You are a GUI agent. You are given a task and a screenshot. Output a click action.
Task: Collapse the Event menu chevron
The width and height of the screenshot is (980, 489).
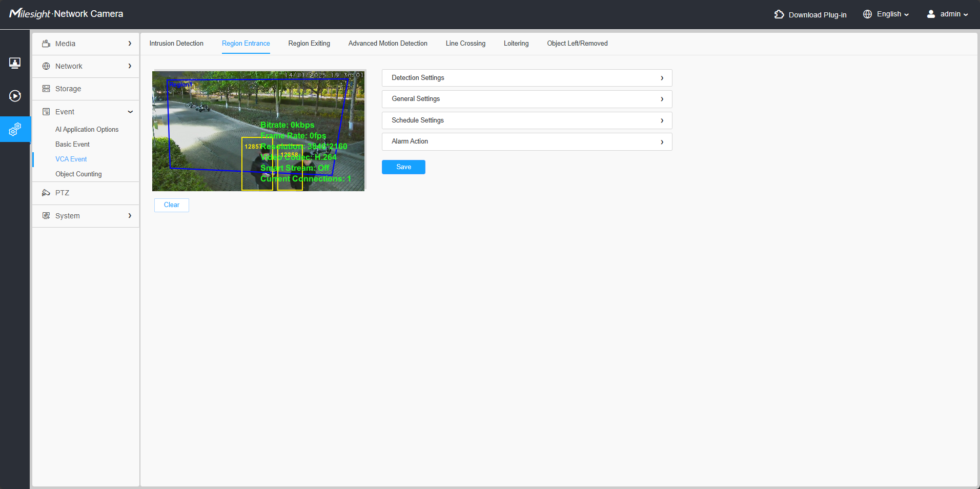click(130, 112)
